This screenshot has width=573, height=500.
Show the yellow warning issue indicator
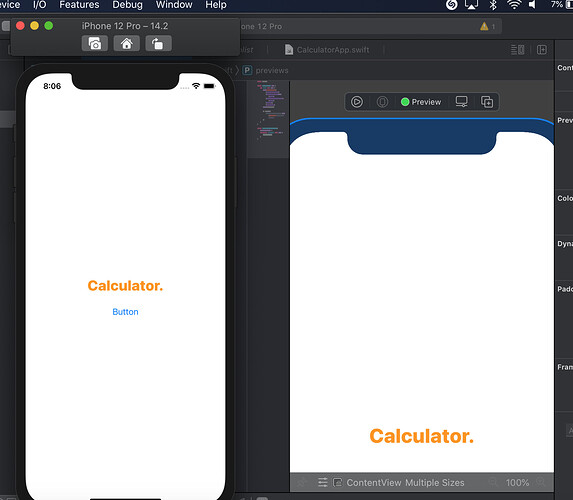pyautogui.click(x=484, y=26)
